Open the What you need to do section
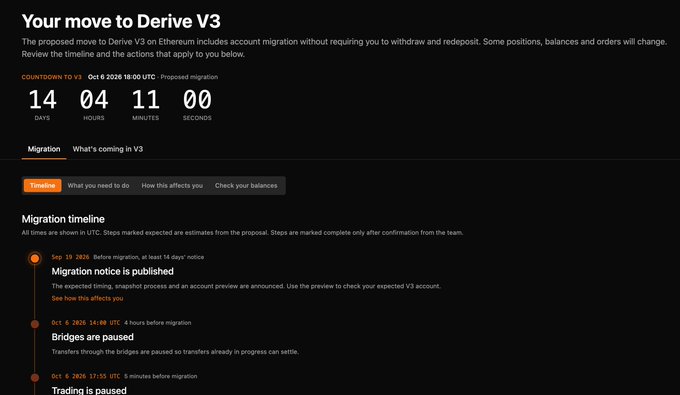This screenshot has width=680, height=395. [x=98, y=186]
